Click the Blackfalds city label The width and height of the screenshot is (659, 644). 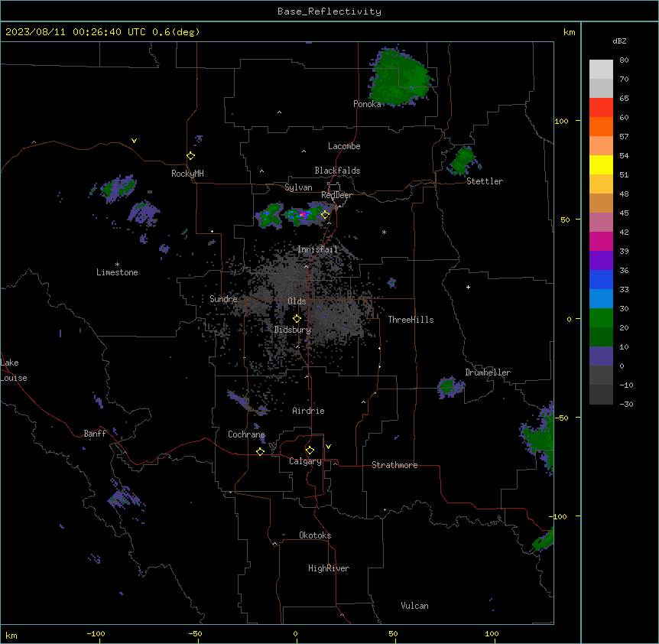click(337, 171)
